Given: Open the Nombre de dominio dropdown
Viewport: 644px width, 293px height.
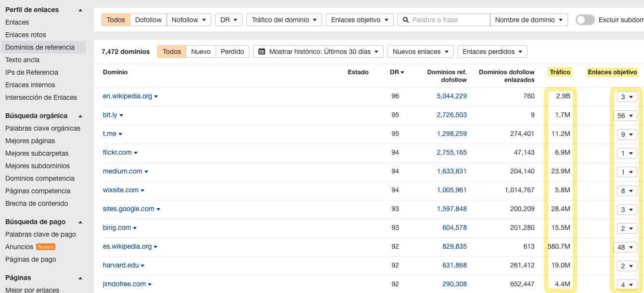Looking at the screenshot, I should click(x=528, y=20).
